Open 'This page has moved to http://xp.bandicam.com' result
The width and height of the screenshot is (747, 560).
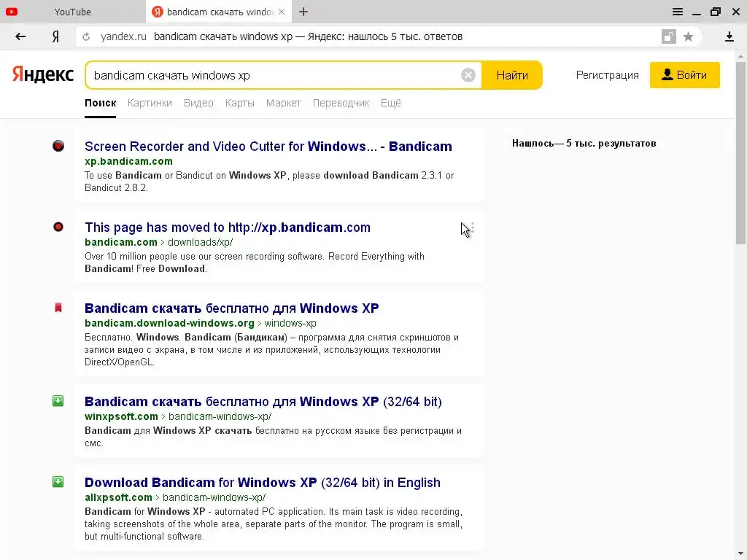228,227
